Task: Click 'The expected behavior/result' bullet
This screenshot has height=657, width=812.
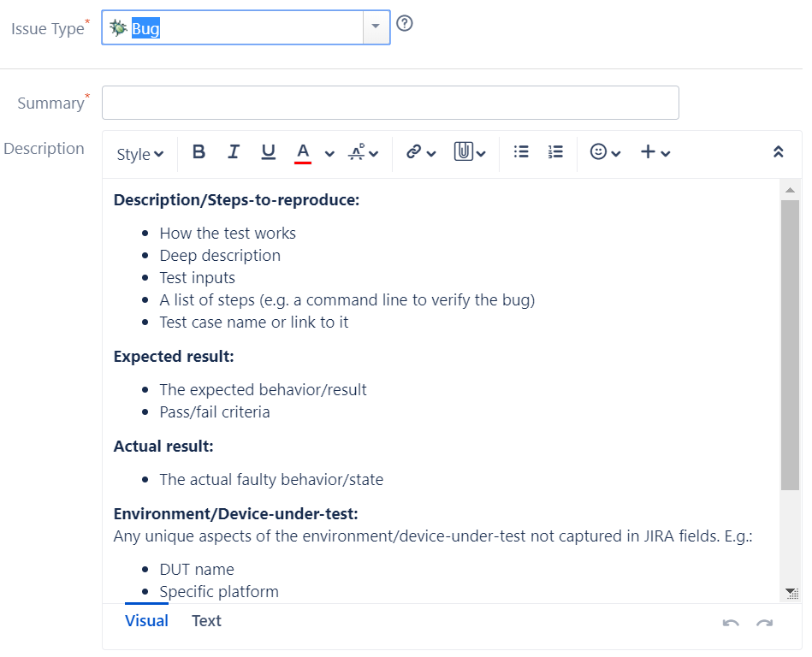Action: click(x=263, y=389)
